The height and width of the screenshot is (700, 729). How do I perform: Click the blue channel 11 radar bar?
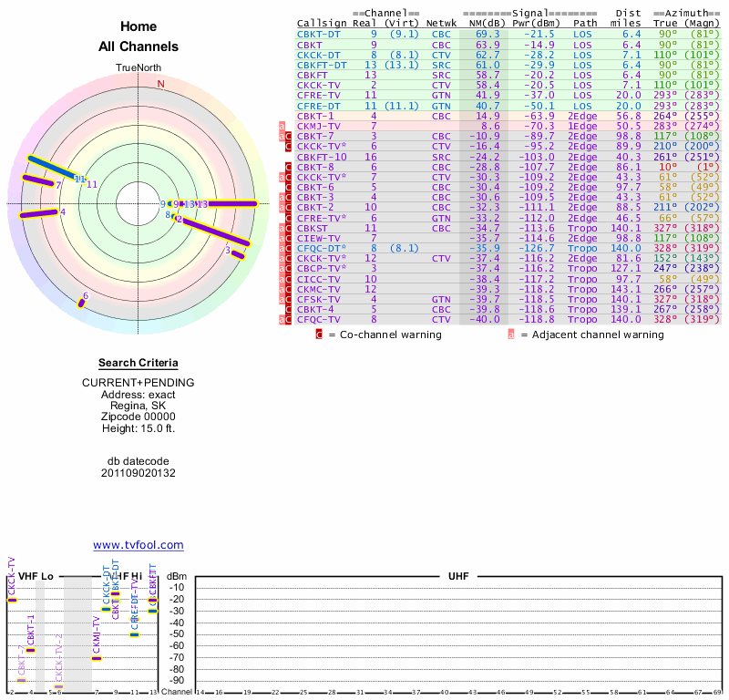54,168
